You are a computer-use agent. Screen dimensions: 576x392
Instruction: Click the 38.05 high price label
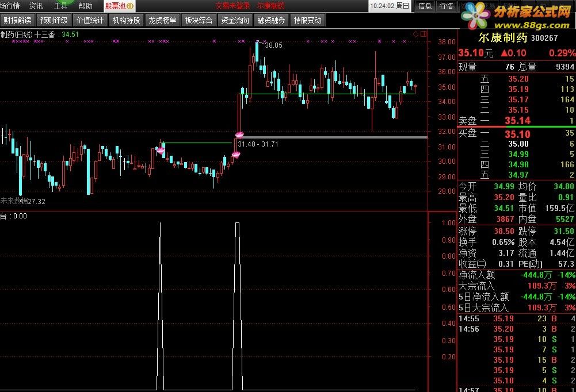274,45
